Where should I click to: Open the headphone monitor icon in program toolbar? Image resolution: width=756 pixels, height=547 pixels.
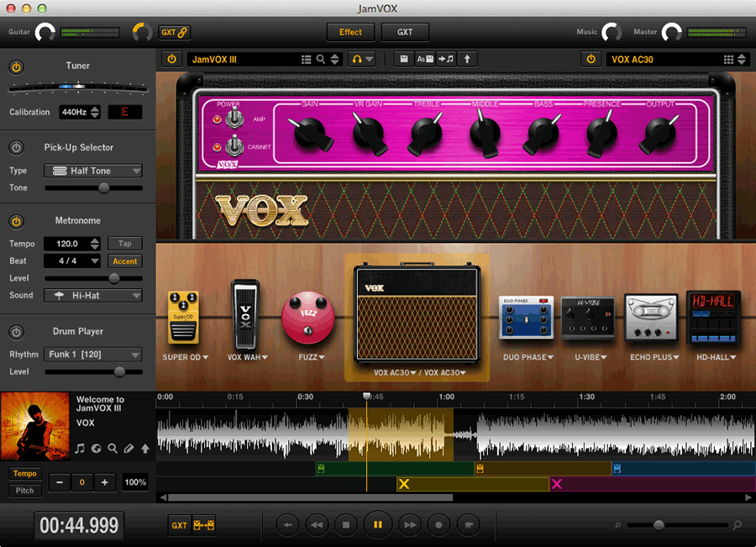356,59
